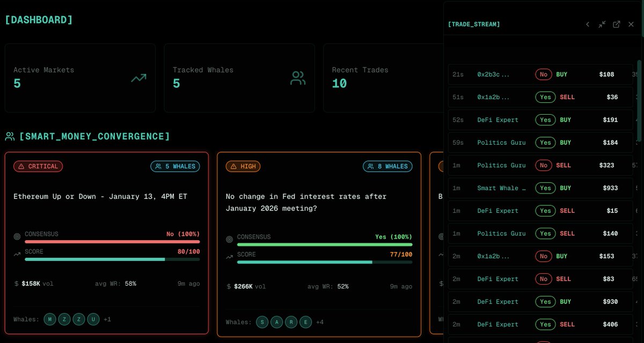Screen dimensions: 644x343
Task: Click the people icon on Tracked Whales card
Action: coord(297,77)
